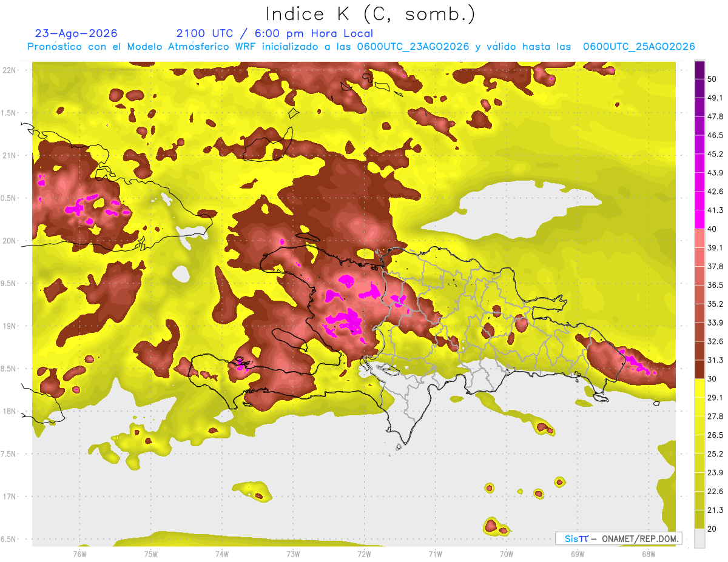Select the '23-Ago-2026' date label
Image resolution: width=728 pixels, height=562 pixels.
(76, 33)
